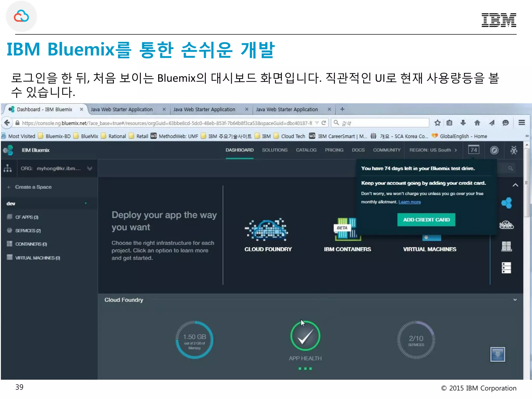
Task: Select the CLOUD FOUNDRY option label
Action: [268, 249]
